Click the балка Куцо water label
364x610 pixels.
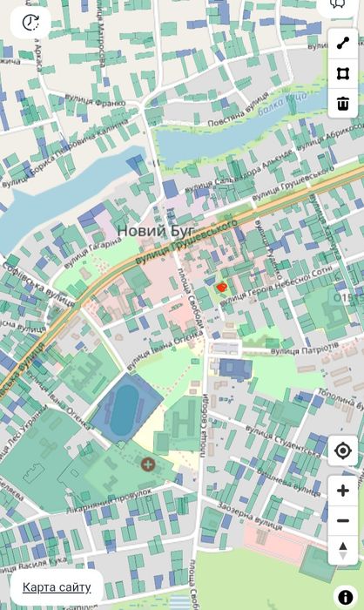[283, 104]
